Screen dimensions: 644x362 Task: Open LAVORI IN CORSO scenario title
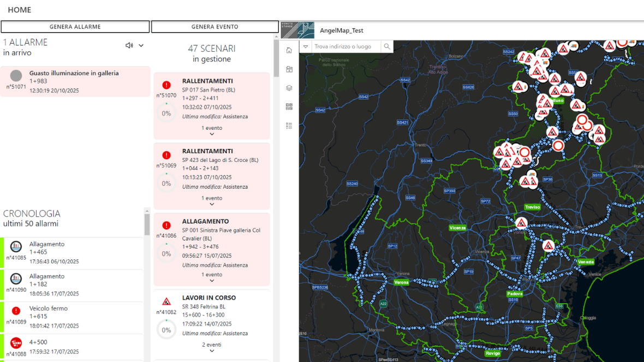[x=208, y=298]
